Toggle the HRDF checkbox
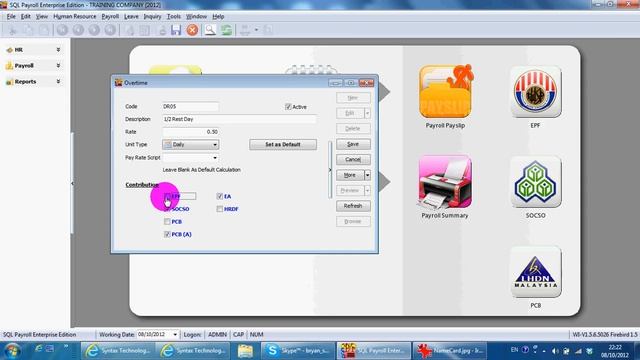640x360 pixels. click(220, 209)
